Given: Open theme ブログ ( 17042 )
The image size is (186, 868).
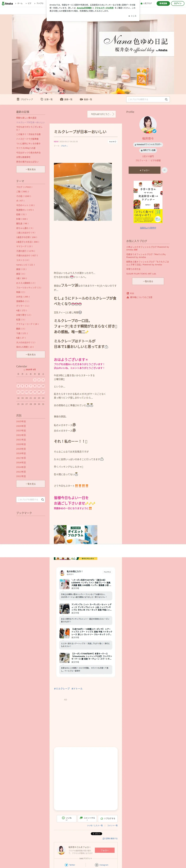Looking at the screenshot, I should click(24, 187).
